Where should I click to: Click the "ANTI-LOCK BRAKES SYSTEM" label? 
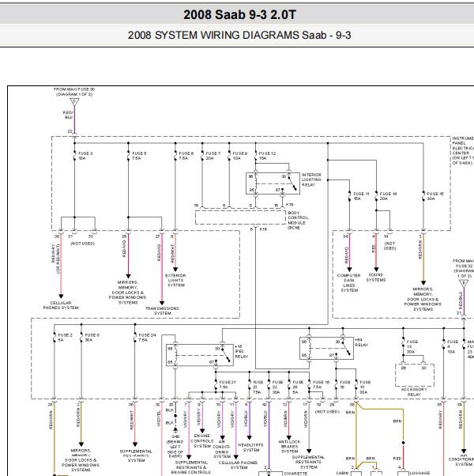[x=289, y=447]
